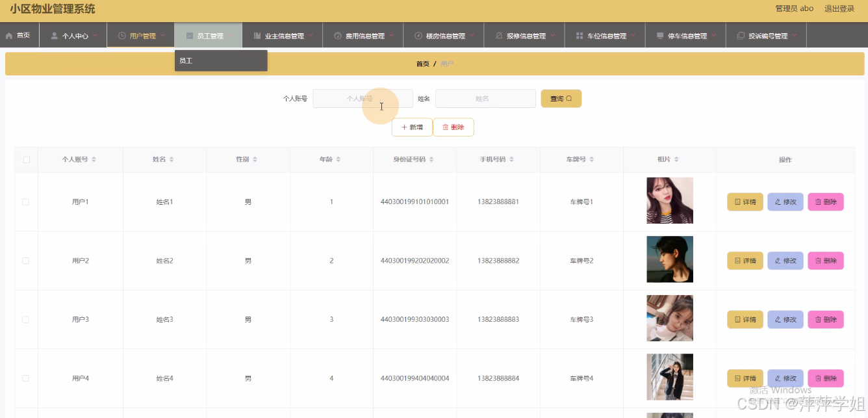Click the monitor icon in 停车信息管理 menu
This screenshot has width=868, height=418.
coord(660,36)
